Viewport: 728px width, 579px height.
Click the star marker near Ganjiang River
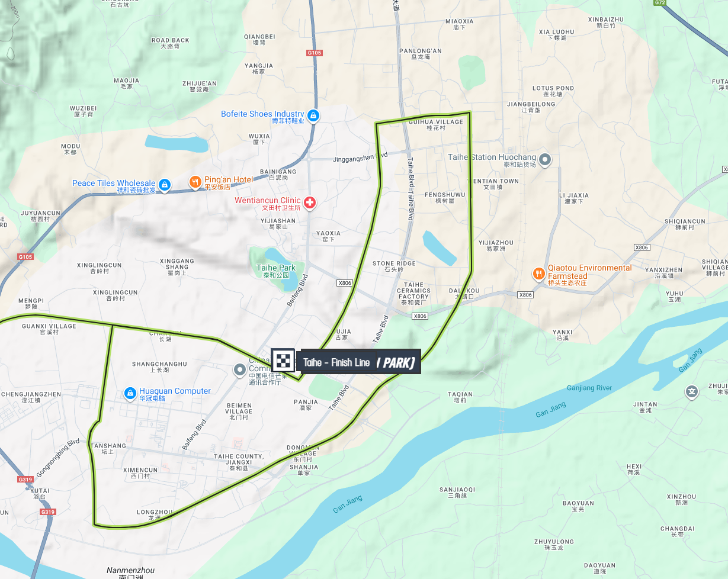(692, 391)
